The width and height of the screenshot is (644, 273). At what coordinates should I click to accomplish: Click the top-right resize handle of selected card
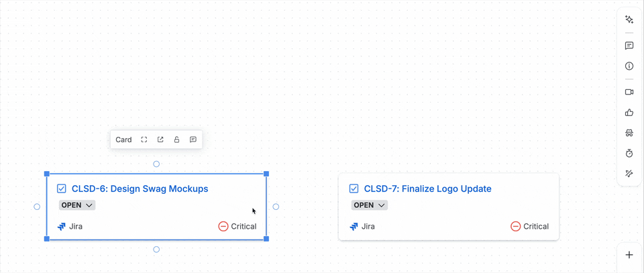click(x=266, y=174)
